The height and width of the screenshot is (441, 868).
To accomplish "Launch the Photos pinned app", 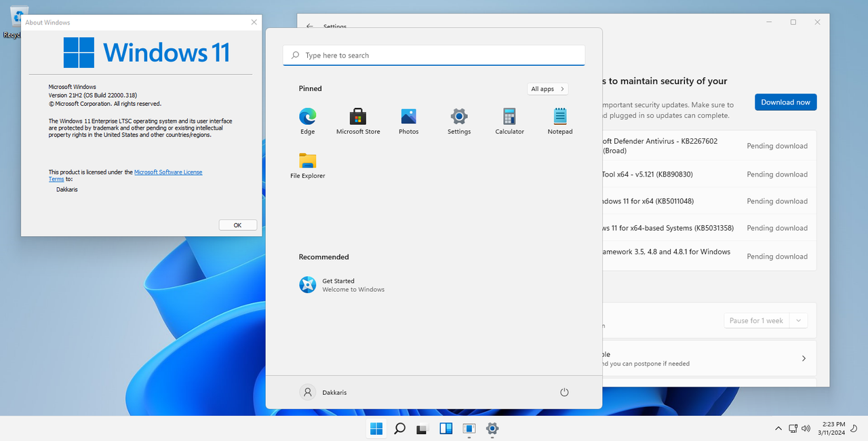I will click(408, 121).
